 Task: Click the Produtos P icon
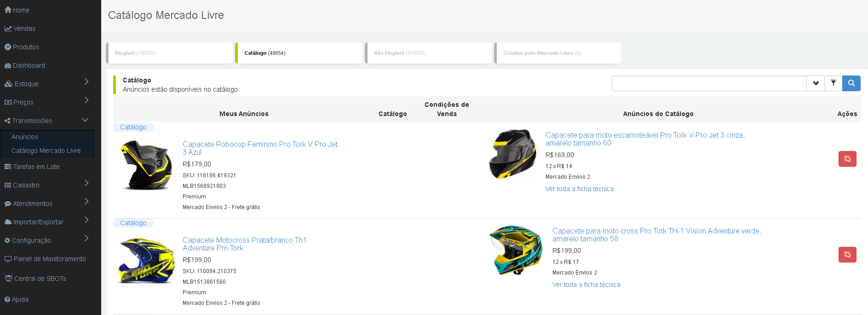(7, 47)
